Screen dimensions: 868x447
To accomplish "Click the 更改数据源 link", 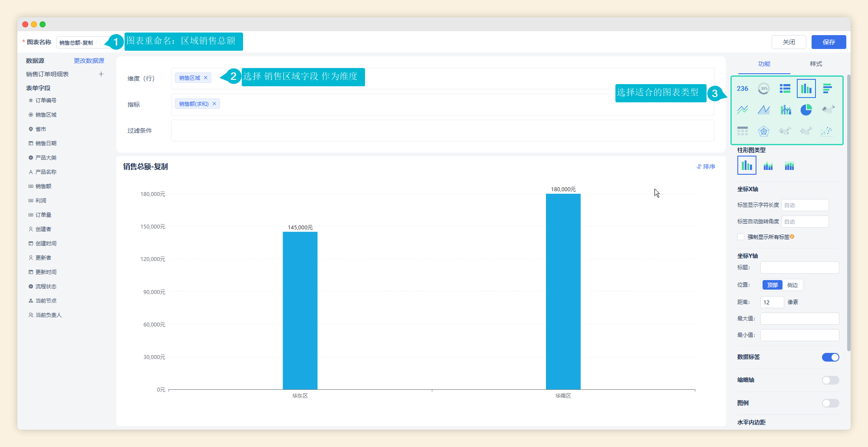I will [89, 61].
